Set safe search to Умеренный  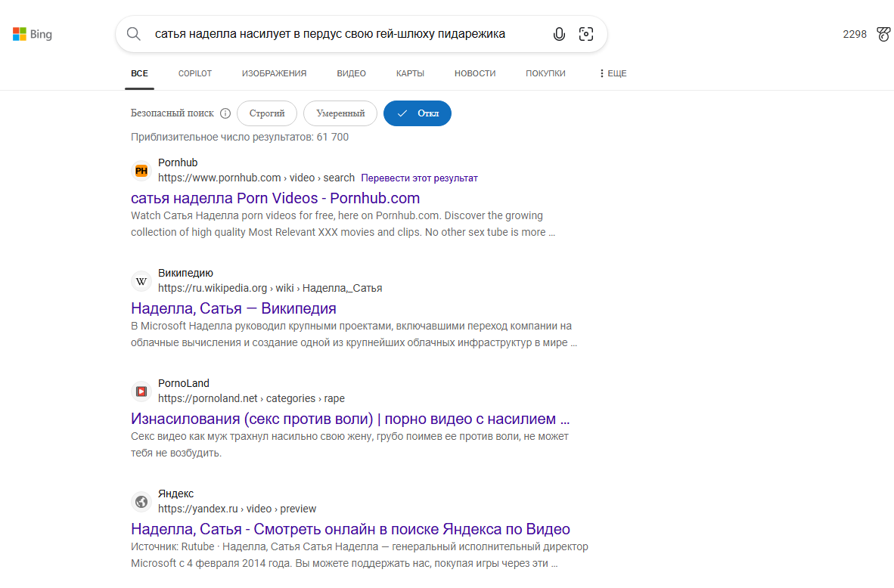(340, 113)
